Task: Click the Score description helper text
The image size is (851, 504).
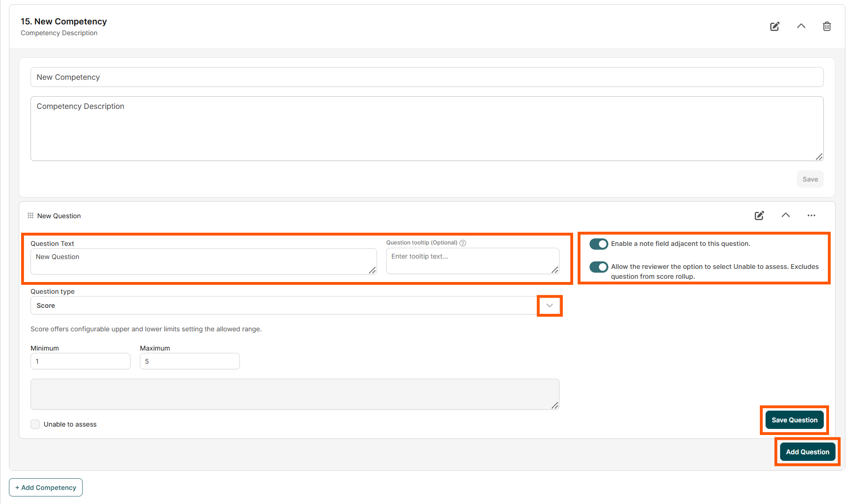Action: point(146,329)
